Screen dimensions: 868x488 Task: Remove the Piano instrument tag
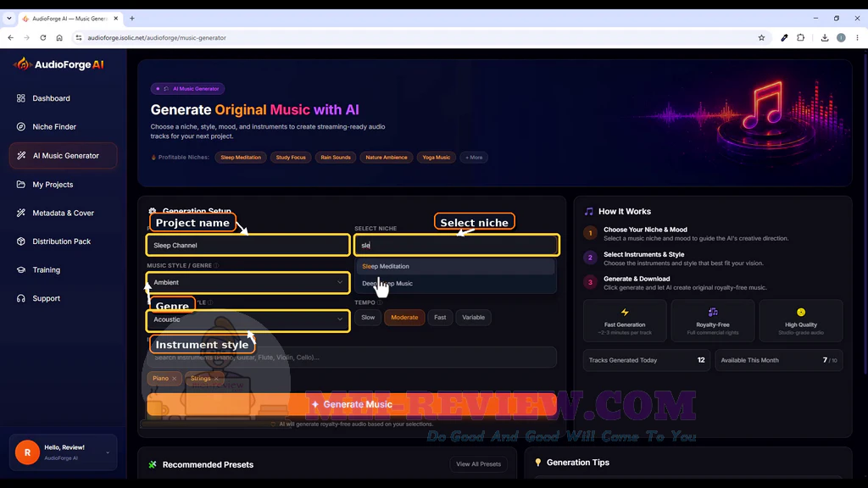175,379
